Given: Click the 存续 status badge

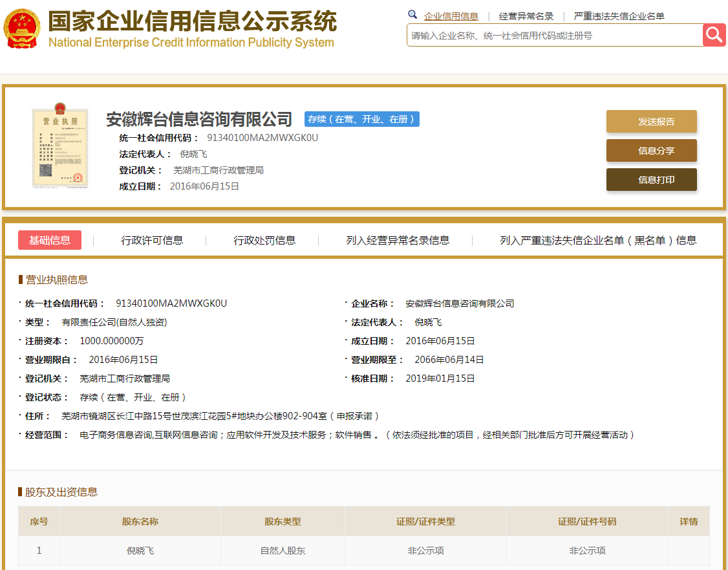Looking at the screenshot, I should click(361, 119).
